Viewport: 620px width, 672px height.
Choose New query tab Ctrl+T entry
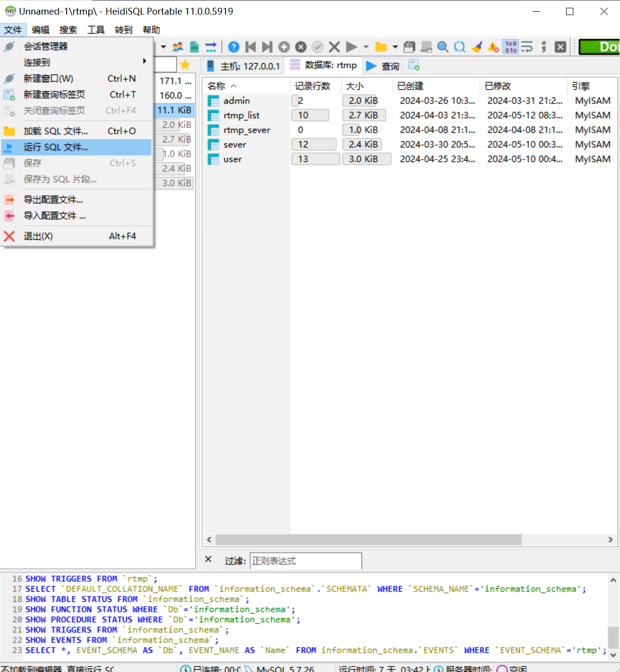[77, 94]
